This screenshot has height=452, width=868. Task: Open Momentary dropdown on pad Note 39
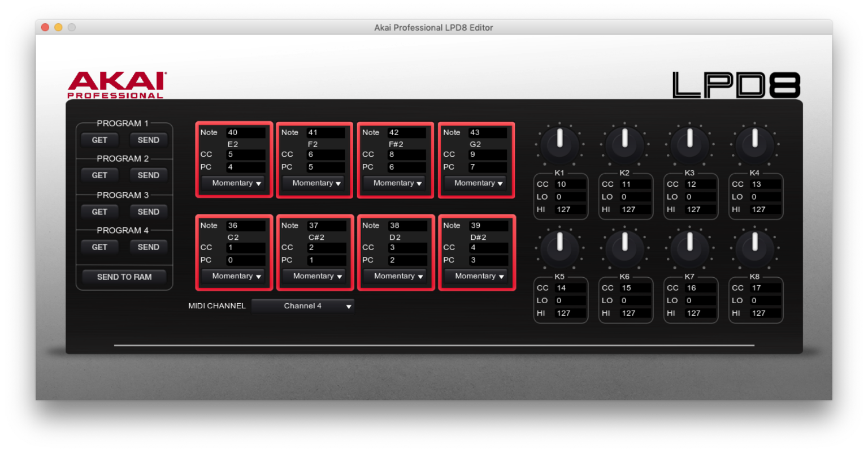click(476, 276)
